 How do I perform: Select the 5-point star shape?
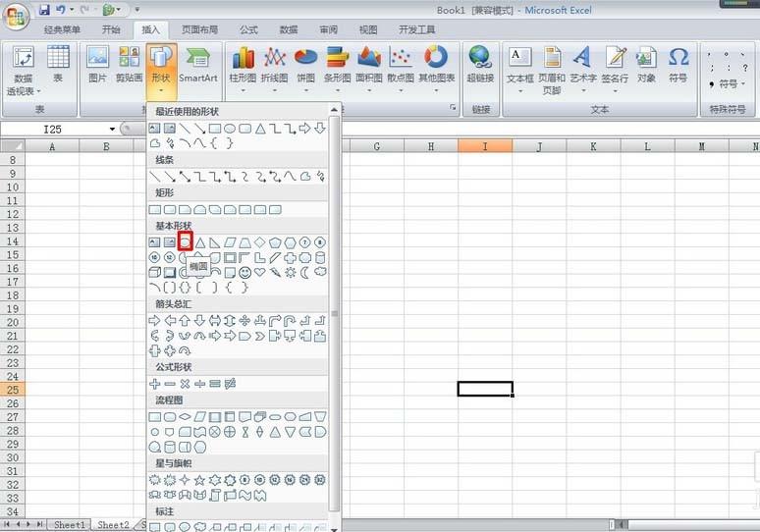[x=199, y=480]
